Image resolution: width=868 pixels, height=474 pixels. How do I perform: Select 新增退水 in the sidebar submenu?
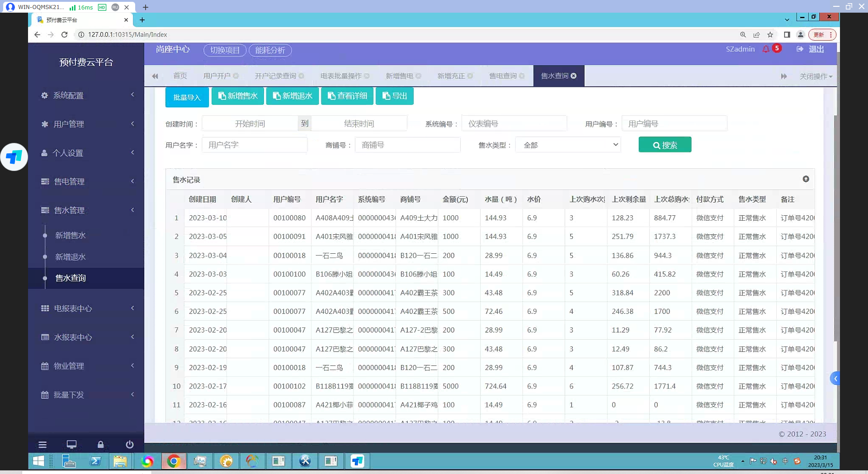point(71,257)
